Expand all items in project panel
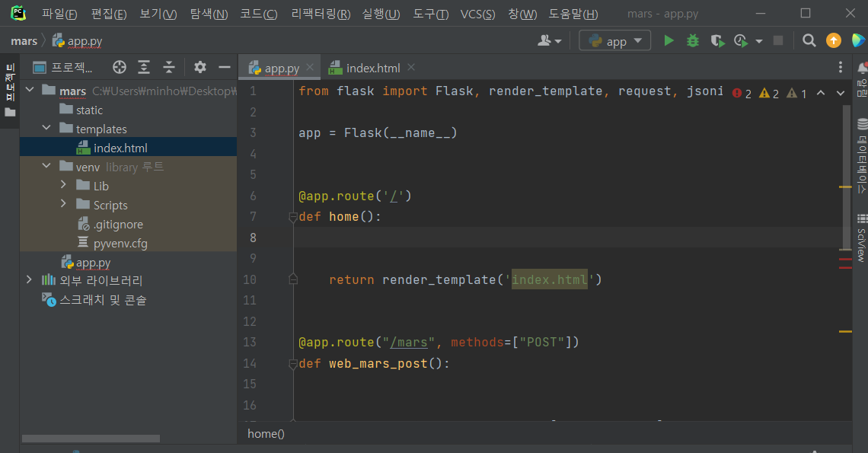Viewport: 868px width, 453px height. [144, 68]
